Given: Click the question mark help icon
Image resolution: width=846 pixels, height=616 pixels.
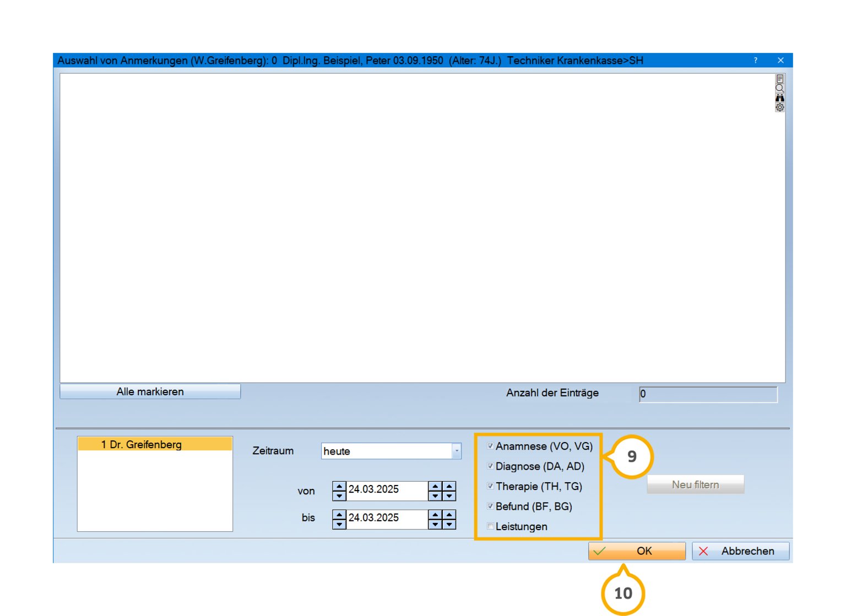Looking at the screenshot, I should tap(755, 61).
